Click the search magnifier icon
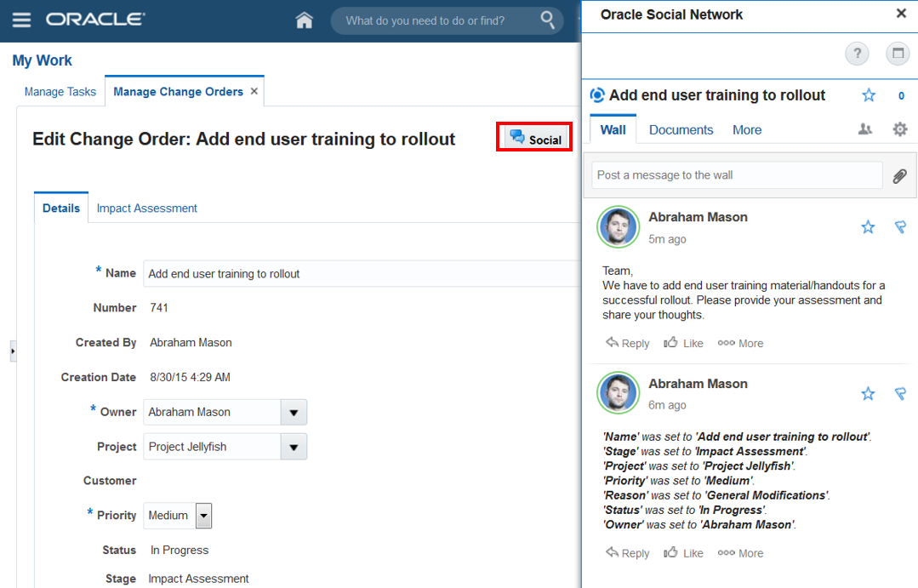Screen dimensions: 918x588 547,20
